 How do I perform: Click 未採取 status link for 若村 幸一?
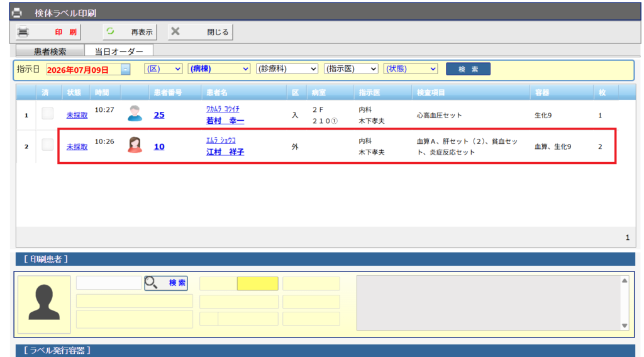(x=77, y=115)
